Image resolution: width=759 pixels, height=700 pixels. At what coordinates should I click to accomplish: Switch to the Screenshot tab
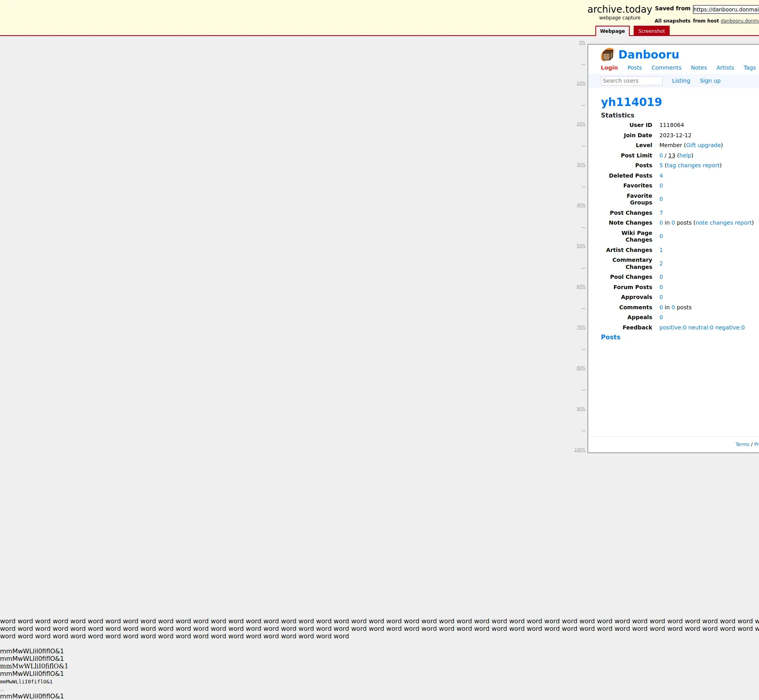pos(651,31)
